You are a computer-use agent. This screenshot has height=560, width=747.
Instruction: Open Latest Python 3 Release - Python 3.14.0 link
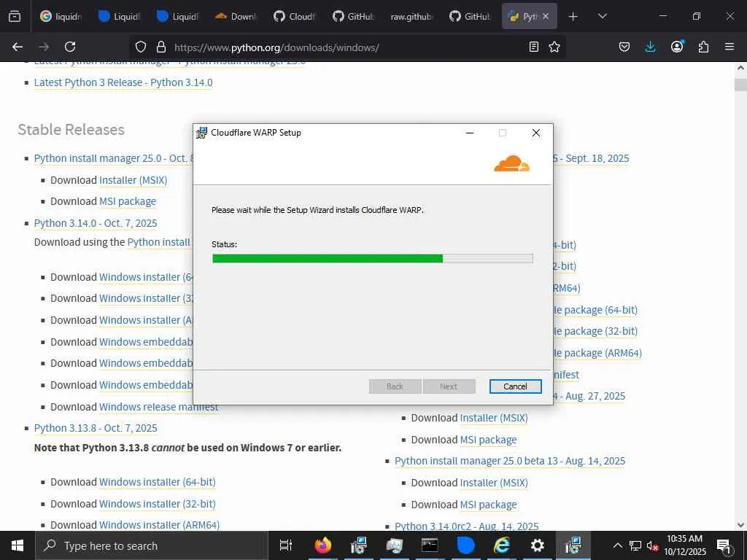coord(123,82)
